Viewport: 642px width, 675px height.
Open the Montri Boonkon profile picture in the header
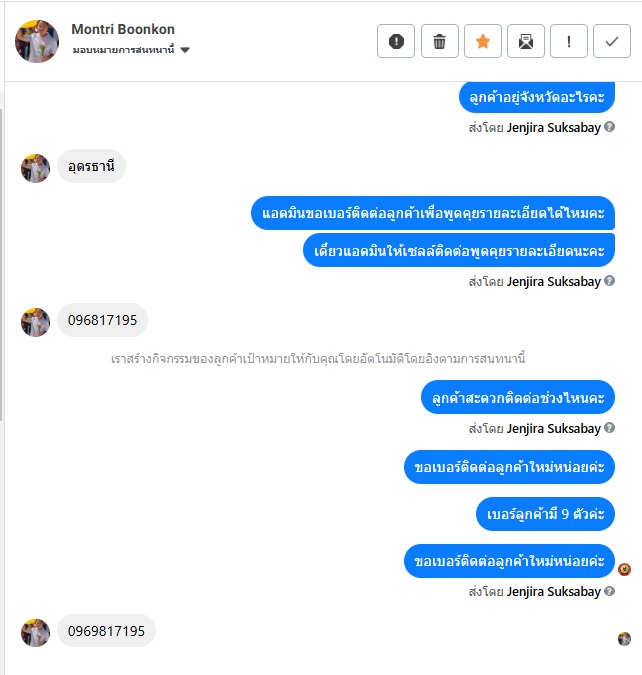pos(37,41)
